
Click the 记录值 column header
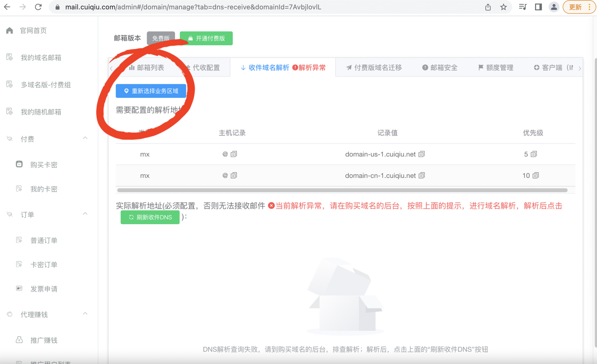tap(387, 133)
